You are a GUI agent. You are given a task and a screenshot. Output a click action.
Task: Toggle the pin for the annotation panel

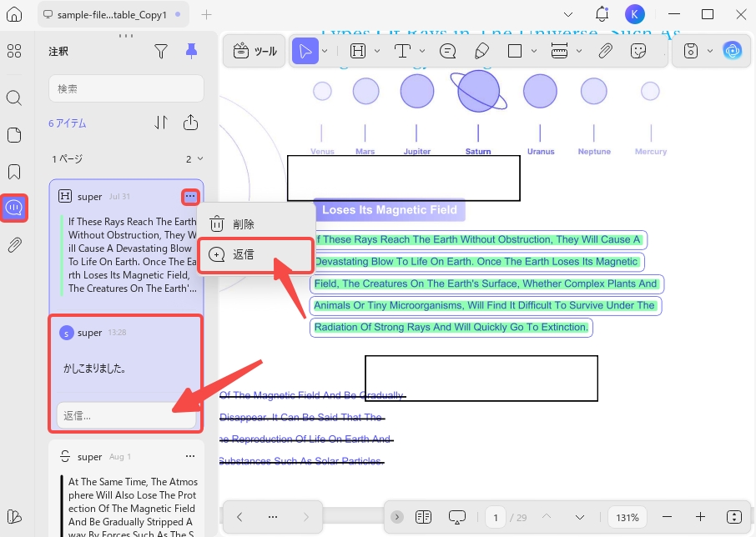click(191, 51)
